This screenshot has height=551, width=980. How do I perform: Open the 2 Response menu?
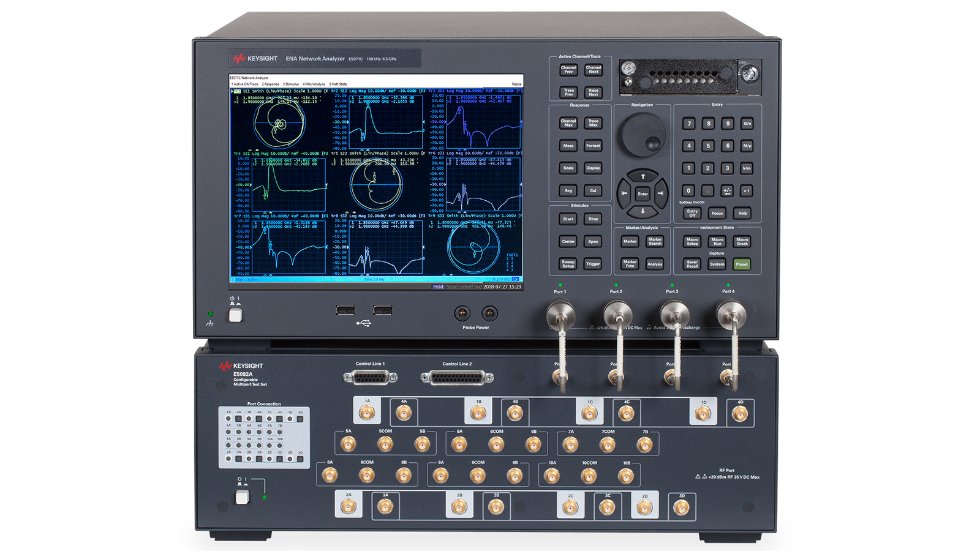[270, 84]
